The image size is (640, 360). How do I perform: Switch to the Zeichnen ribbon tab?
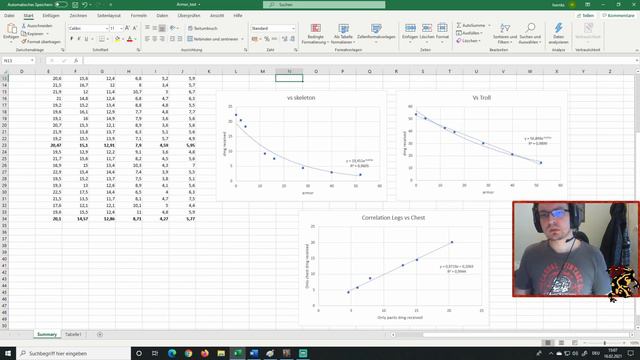(x=78, y=16)
